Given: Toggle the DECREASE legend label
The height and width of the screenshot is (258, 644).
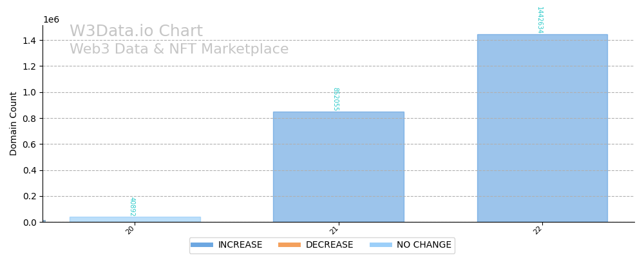Looking at the screenshot, I should coord(329,245).
